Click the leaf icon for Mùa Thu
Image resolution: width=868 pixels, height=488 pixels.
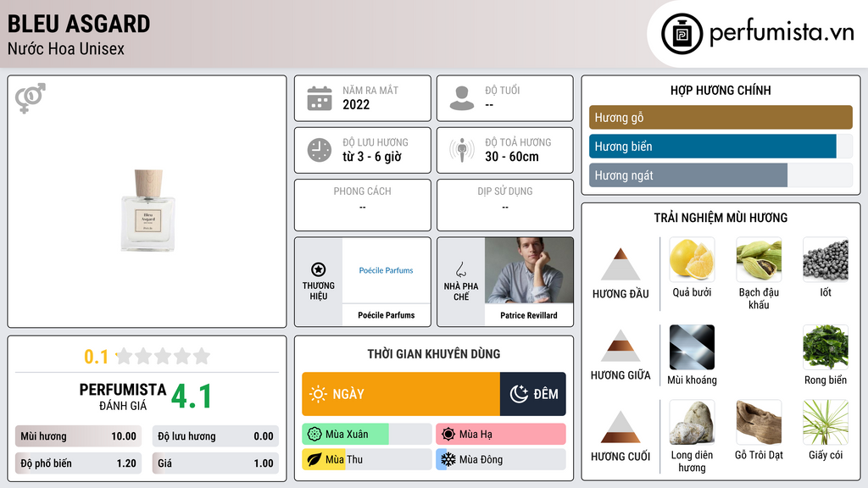314,459
